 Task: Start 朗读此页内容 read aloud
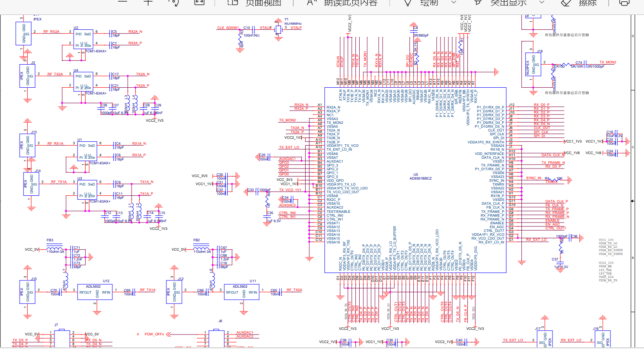point(342,3)
